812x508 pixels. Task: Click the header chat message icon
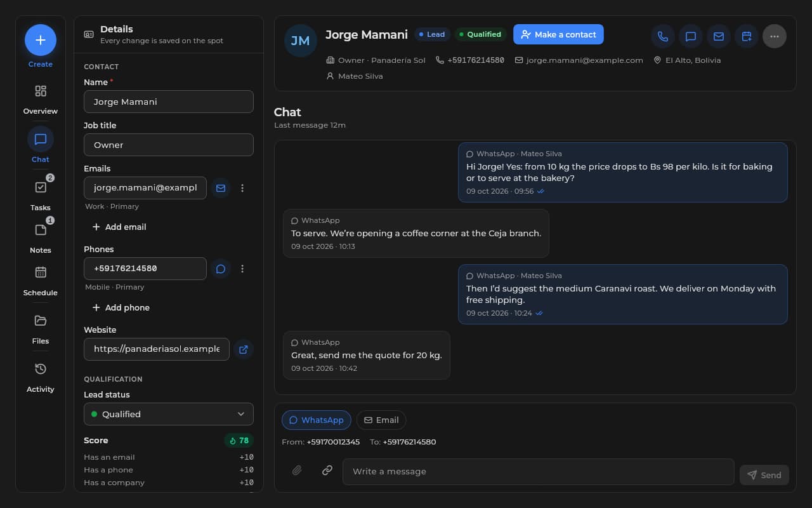click(691, 36)
